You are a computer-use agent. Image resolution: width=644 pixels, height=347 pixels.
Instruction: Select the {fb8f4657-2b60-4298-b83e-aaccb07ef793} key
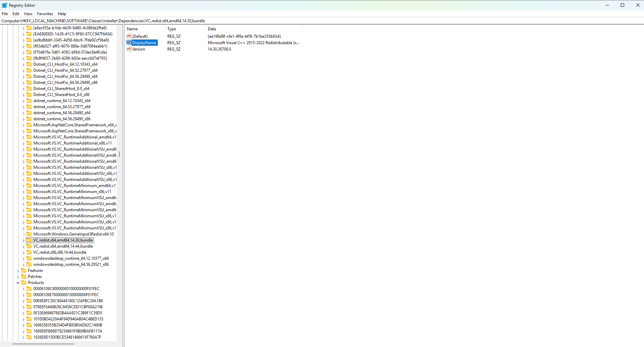(70, 58)
